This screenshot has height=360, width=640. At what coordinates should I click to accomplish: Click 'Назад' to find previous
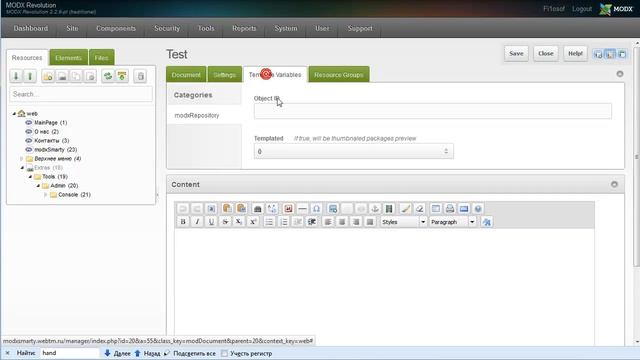coord(147,353)
